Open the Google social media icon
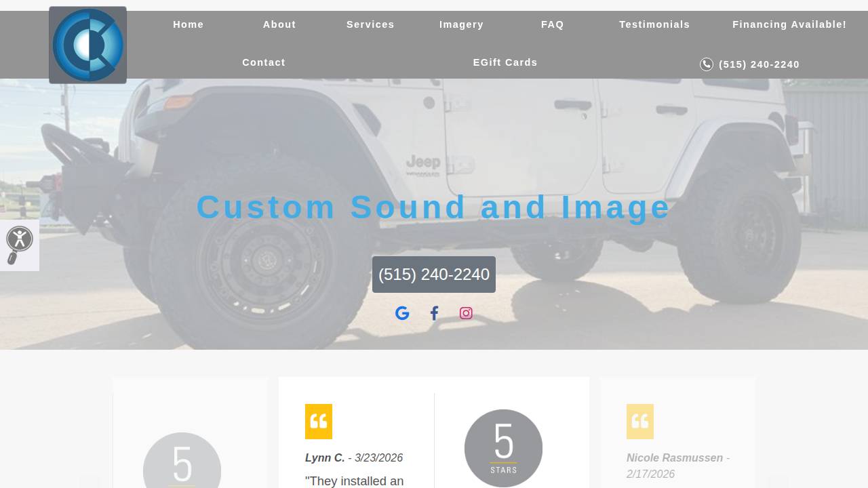Viewport: 868px width, 488px height. tap(402, 313)
